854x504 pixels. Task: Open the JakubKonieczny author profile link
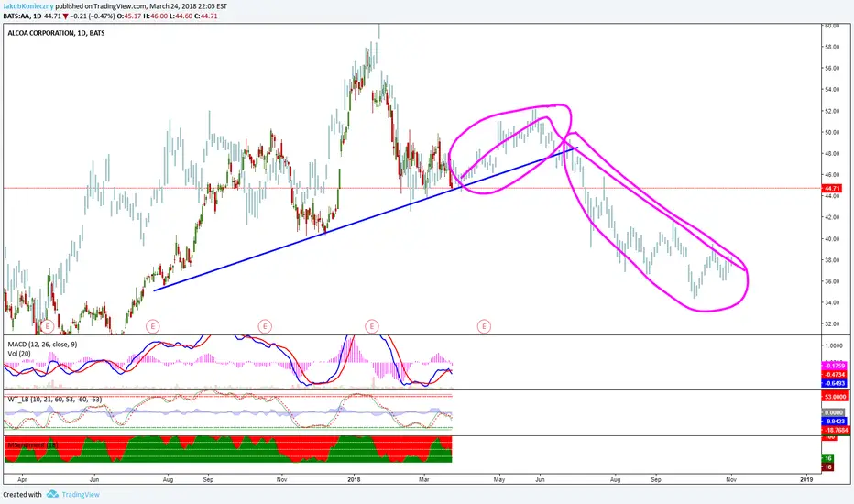(28, 6)
